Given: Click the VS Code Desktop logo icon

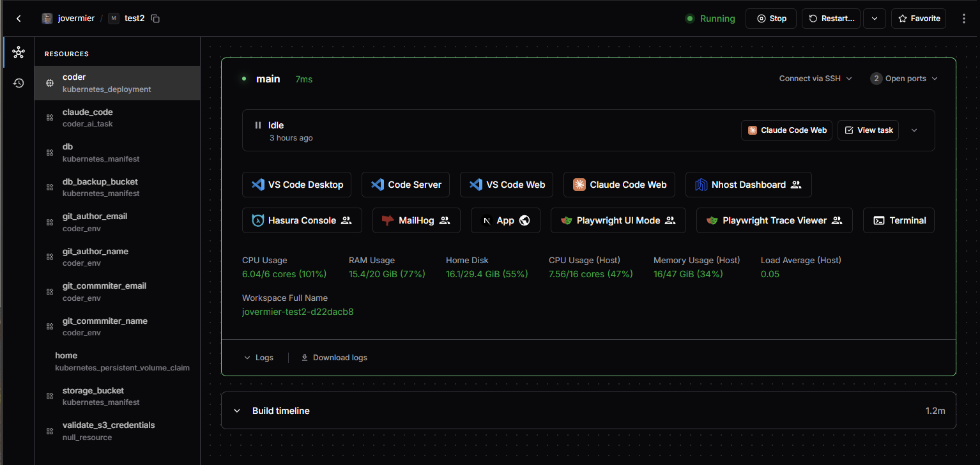Looking at the screenshot, I should click(x=258, y=185).
